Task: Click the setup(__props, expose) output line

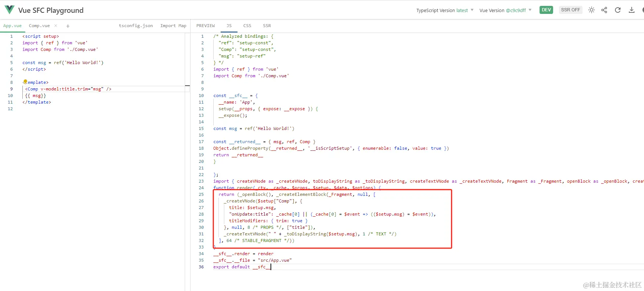Action: click(x=268, y=109)
